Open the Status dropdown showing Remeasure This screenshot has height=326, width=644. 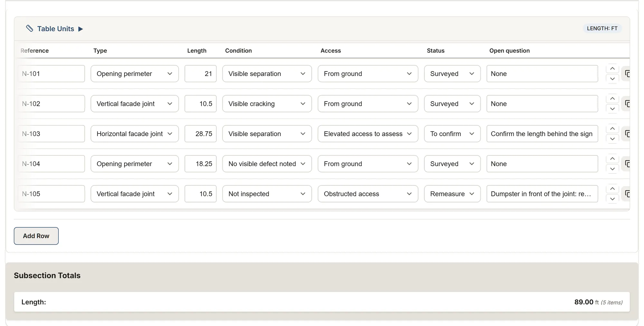point(452,194)
